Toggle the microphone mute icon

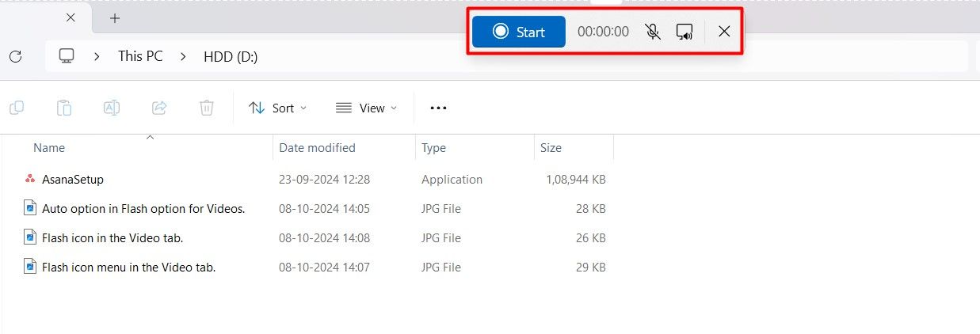point(653,32)
